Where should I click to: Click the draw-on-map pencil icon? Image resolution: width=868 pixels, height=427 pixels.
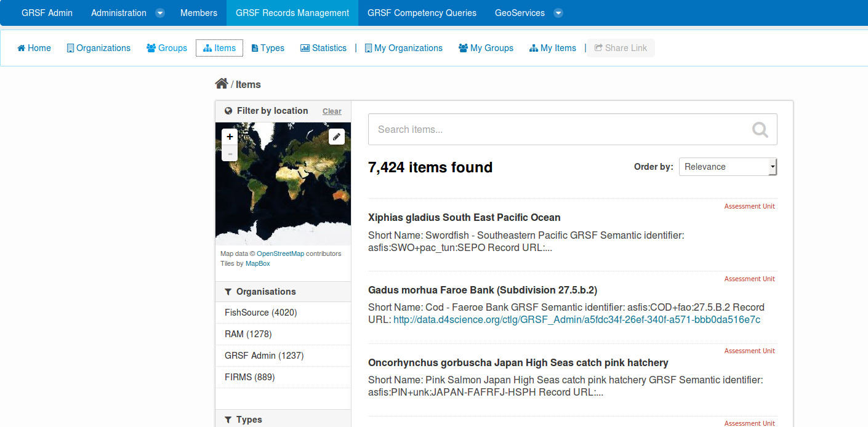(x=336, y=137)
